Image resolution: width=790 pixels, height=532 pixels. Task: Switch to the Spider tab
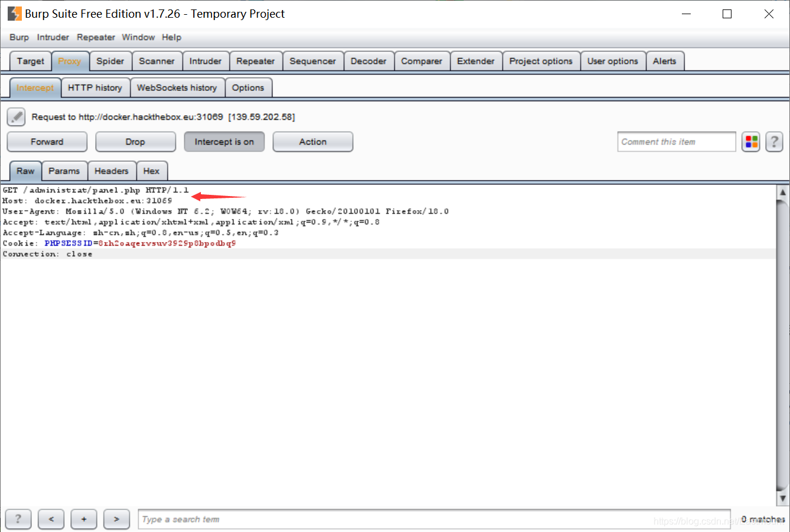(x=110, y=61)
